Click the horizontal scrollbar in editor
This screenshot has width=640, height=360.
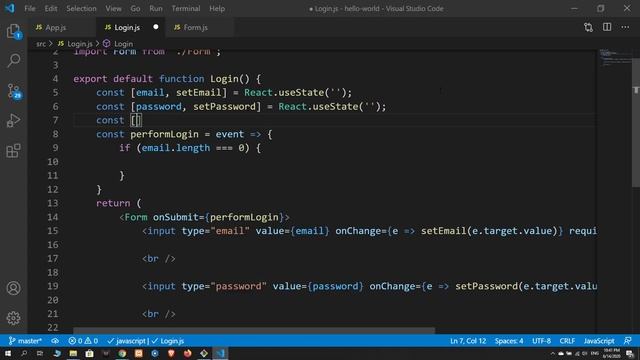click(x=254, y=330)
